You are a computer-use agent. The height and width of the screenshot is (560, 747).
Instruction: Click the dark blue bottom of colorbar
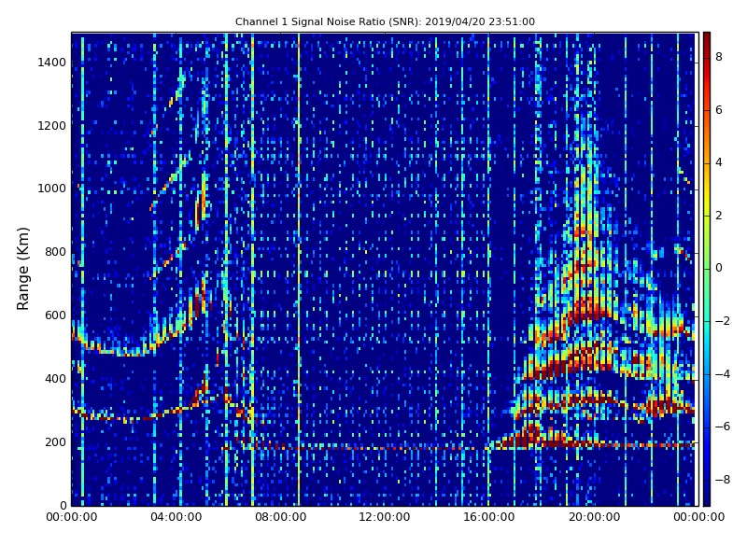[x=706, y=501]
